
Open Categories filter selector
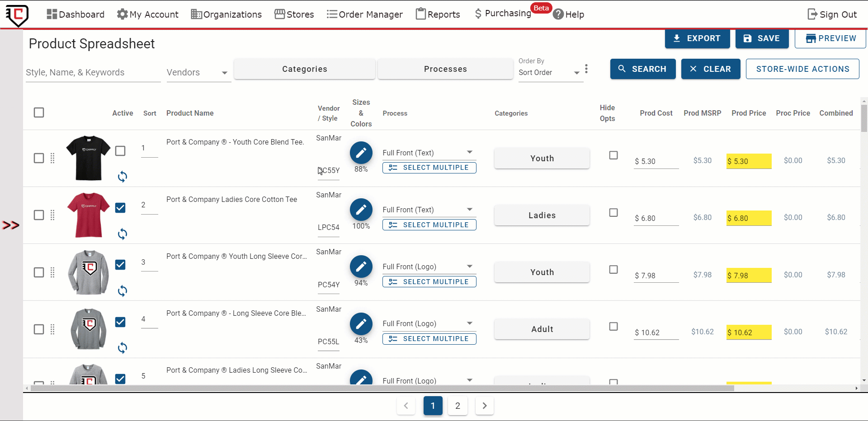click(305, 69)
